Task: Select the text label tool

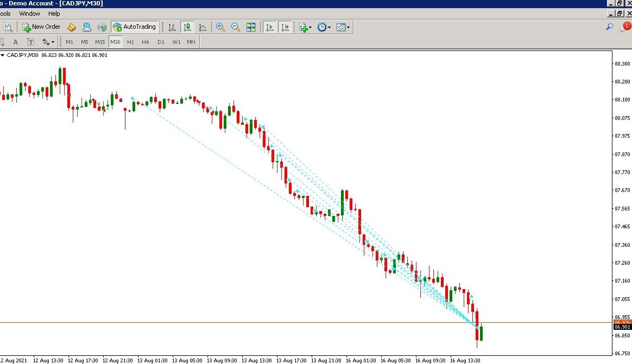Action: click(x=30, y=42)
